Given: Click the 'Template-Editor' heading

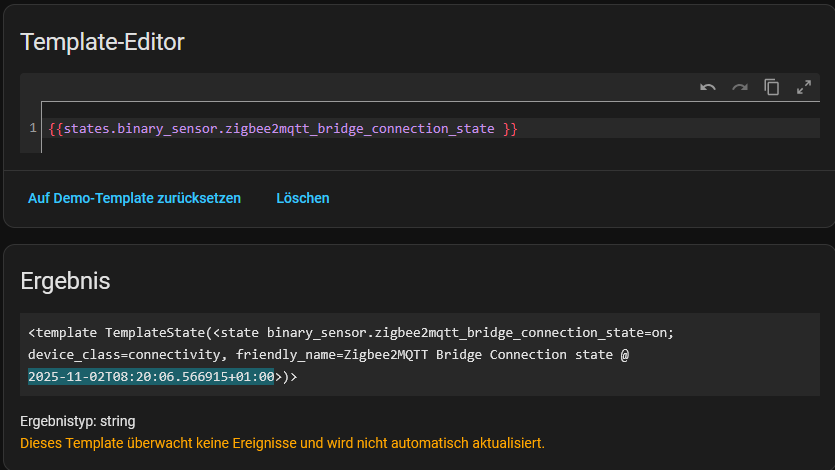Looking at the screenshot, I should [x=102, y=41].
